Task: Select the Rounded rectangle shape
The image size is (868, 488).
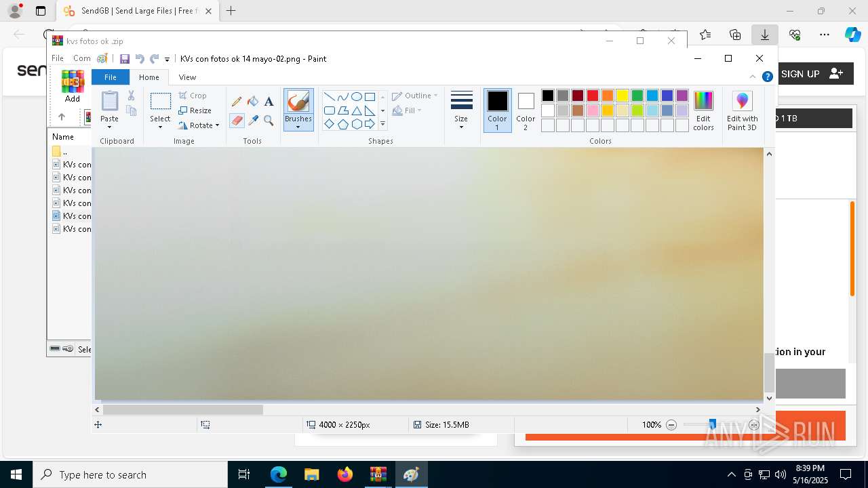Action: pos(329,110)
